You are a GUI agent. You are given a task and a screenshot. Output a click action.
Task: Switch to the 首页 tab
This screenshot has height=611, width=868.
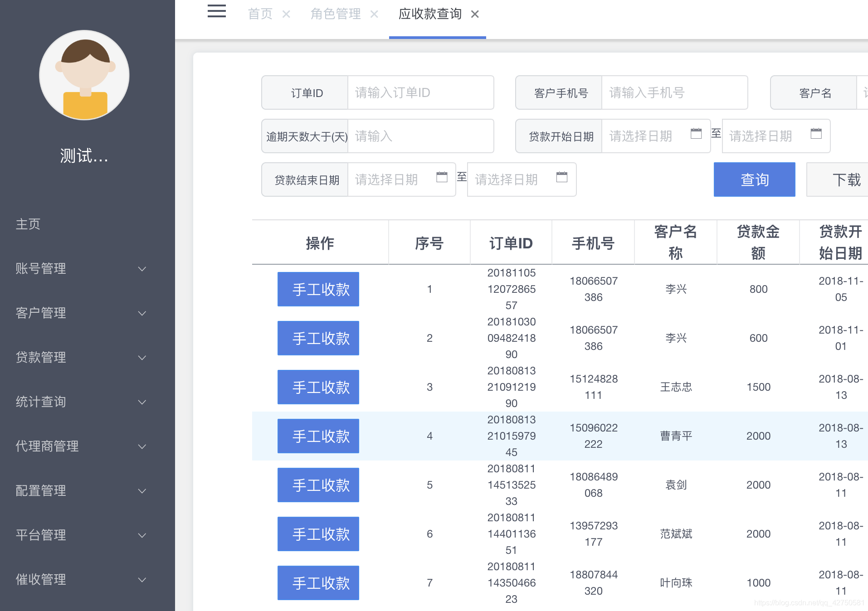(260, 14)
